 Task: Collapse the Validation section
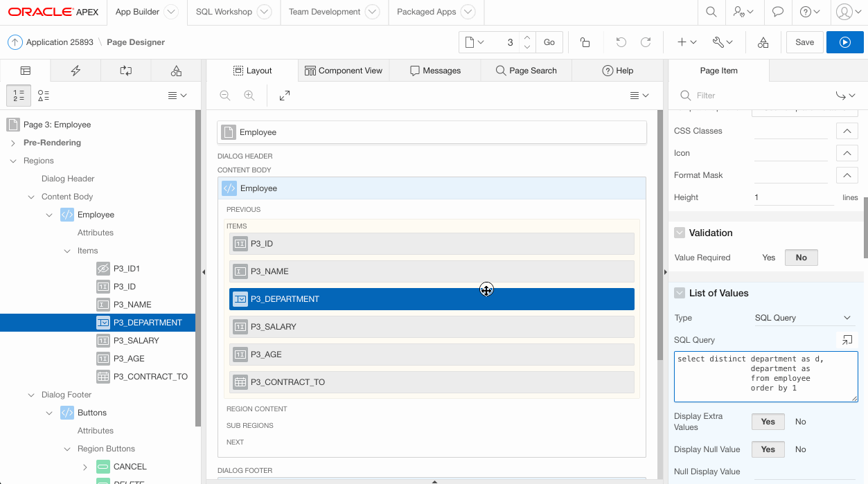(680, 233)
